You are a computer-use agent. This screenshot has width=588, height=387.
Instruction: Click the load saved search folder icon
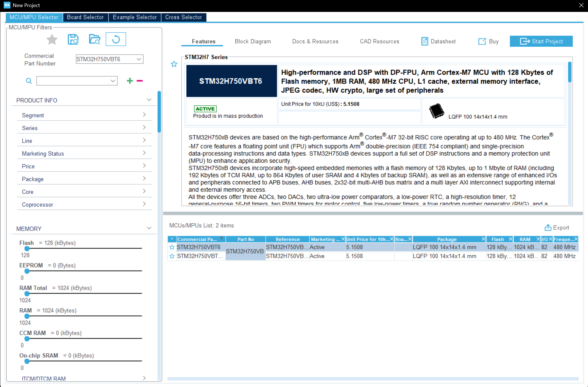pos(95,39)
